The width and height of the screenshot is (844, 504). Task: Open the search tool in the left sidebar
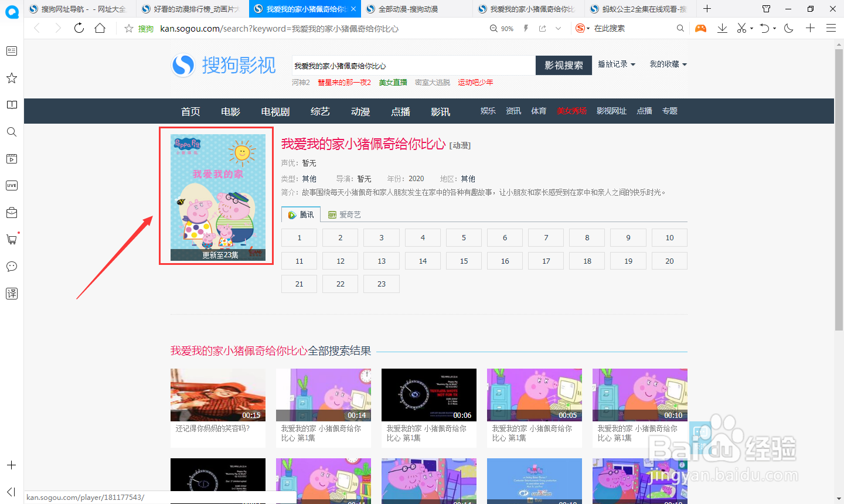pyautogui.click(x=12, y=132)
